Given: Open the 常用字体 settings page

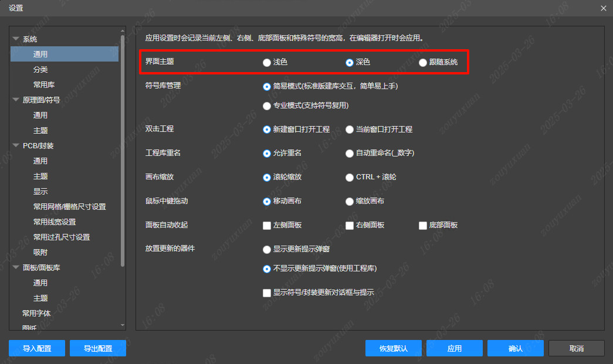Looking at the screenshot, I should 35,313.
